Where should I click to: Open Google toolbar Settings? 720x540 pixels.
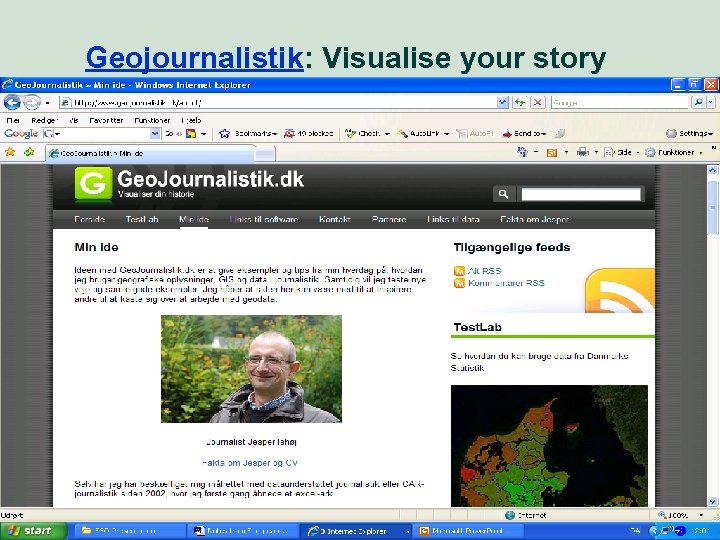tap(690, 134)
